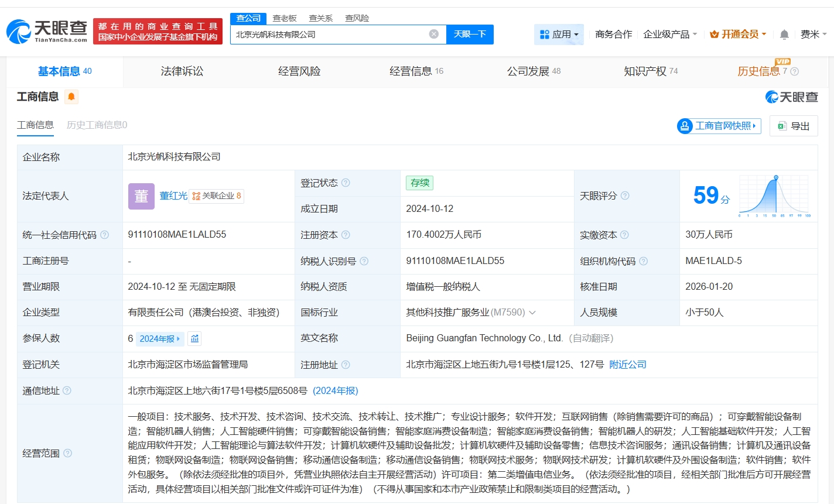Click the help icon next to 注册资本
The width and height of the screenshot is (834, 504).
pyautogui.click(x=346, y=235)
